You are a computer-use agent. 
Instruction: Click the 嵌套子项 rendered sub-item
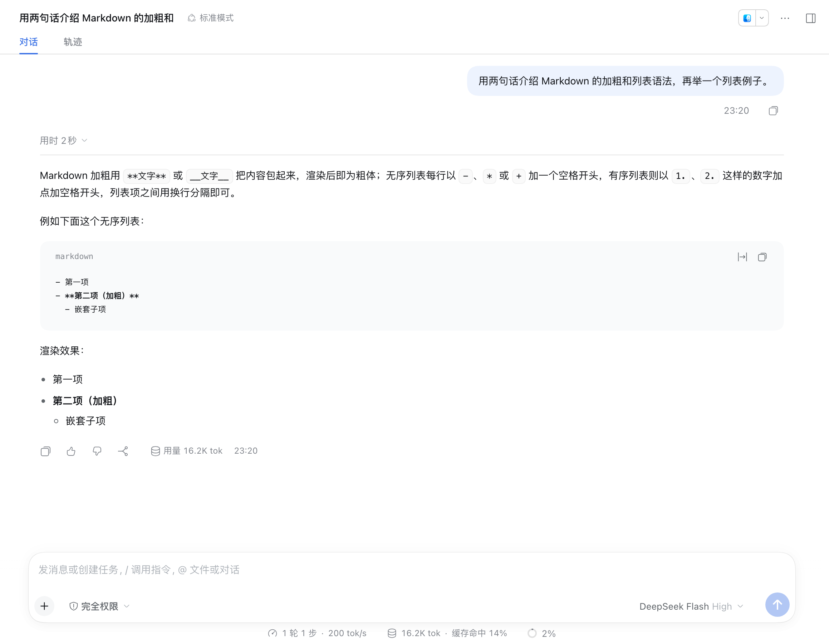pyautogui.click(x=86, y=421)
